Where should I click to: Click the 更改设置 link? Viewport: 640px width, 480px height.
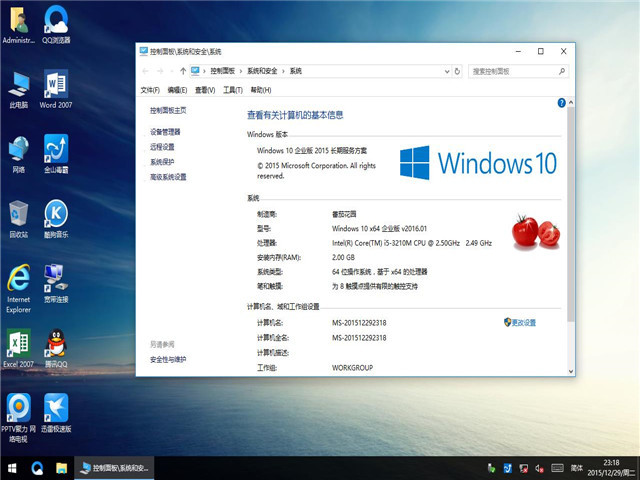pyautogui.click(x=523, y=322)
